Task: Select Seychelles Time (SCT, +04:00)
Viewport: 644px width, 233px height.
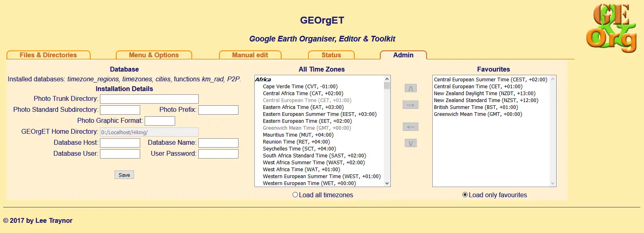Action: tap(299, 149)
